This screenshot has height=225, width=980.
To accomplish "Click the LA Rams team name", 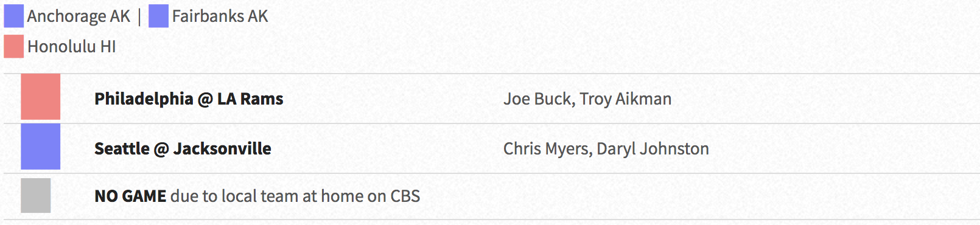I will (x=250, y=99).
